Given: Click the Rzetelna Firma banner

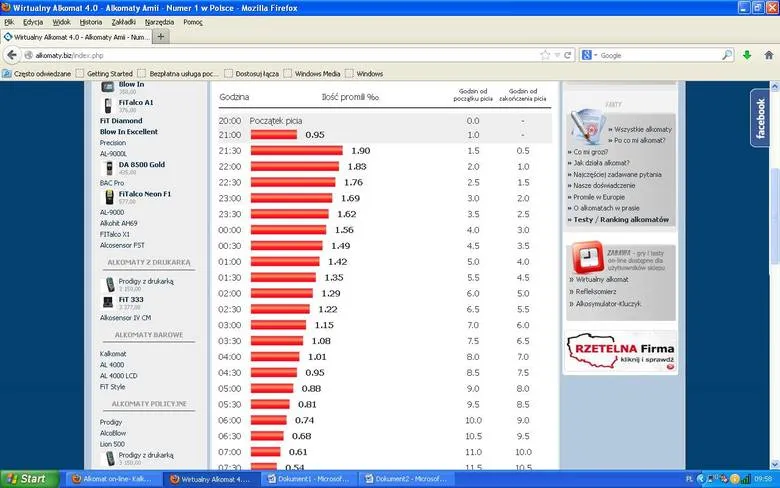Looking at the screenshot, I should pyautogui.click(x=621, y=352).
